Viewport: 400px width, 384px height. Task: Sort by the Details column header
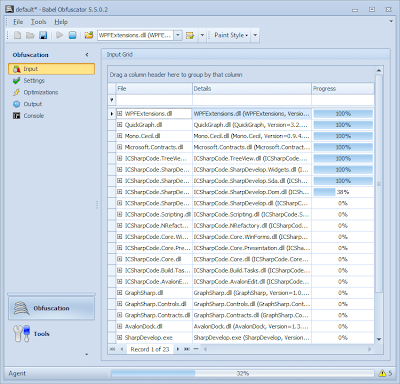point(252,89)
